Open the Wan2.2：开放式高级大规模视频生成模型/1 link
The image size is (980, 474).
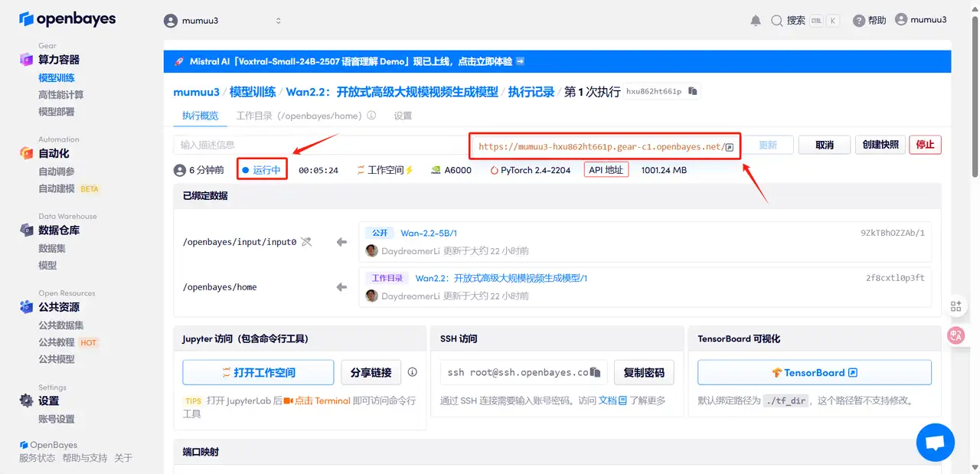pos(501,278)
